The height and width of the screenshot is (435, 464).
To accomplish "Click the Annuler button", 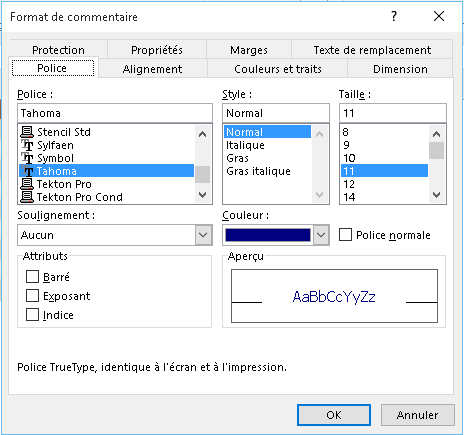I will click(x=418, y=415).
